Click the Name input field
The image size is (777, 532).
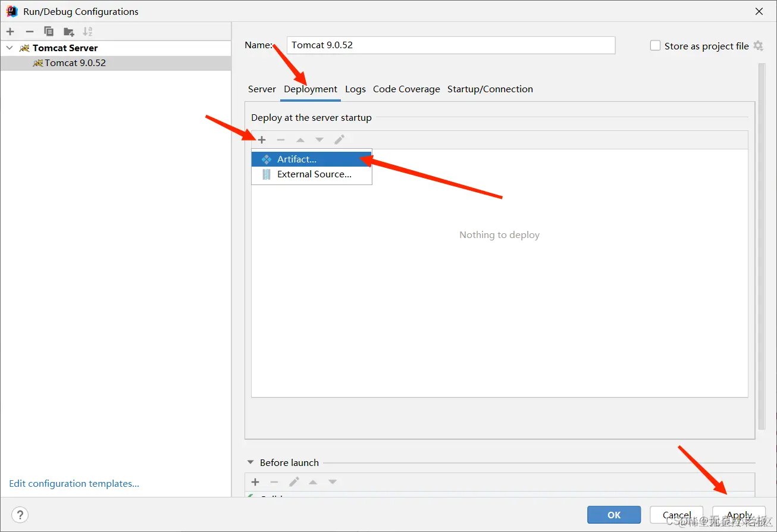(x=451, y=45)
